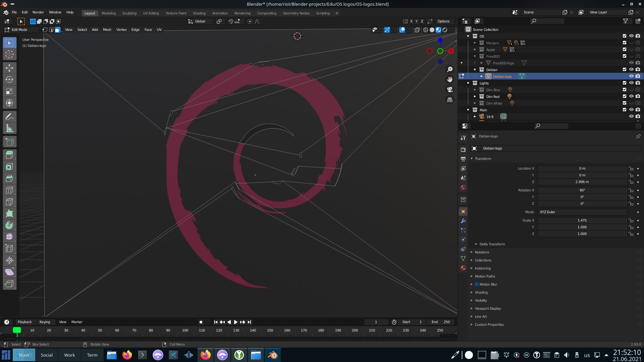Switch to the Sculpting workspace tab
The height and width of the screenshot is (362, 644).
129,13
